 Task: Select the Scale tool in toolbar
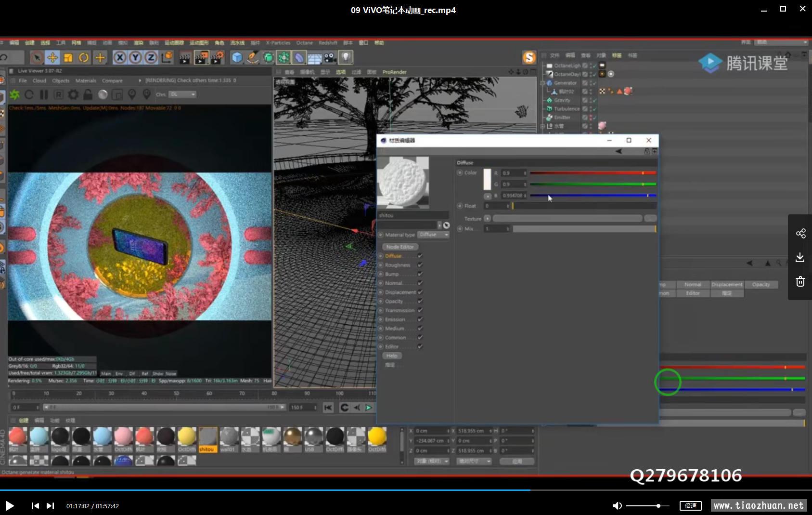(x=68, y=58)
